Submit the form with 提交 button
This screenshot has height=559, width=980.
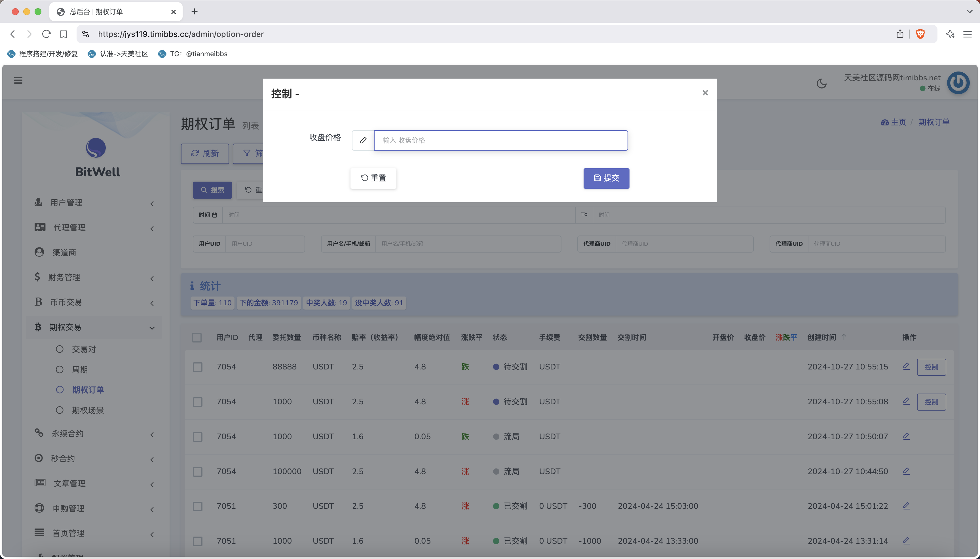[607, 178]
